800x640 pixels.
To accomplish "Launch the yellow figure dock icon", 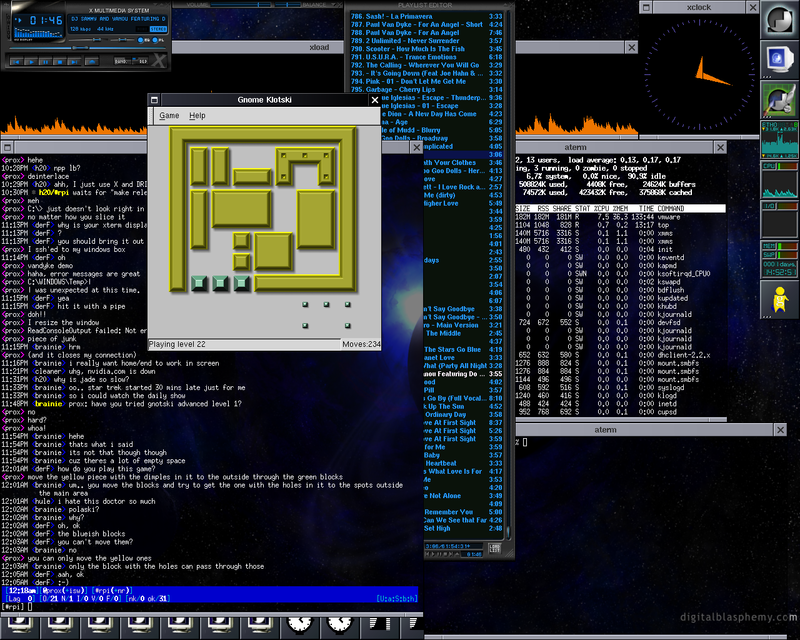I will (780, 299).
